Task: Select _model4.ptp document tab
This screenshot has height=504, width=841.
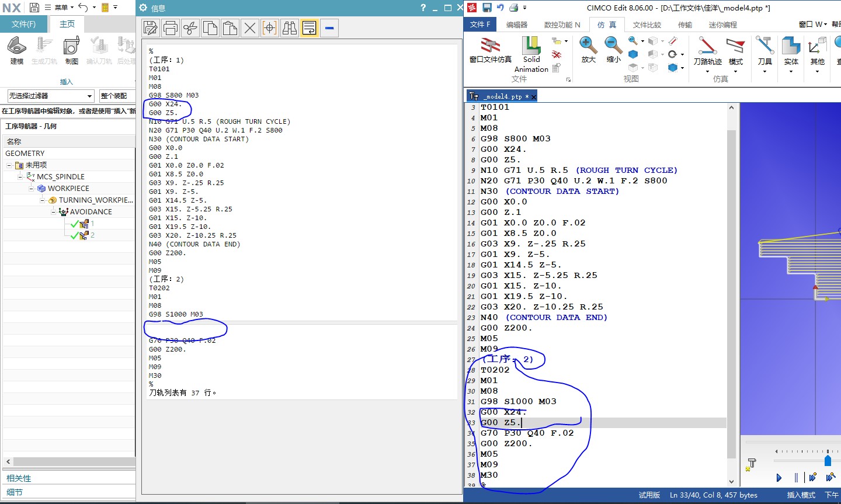Action: [x=502, y=96]
